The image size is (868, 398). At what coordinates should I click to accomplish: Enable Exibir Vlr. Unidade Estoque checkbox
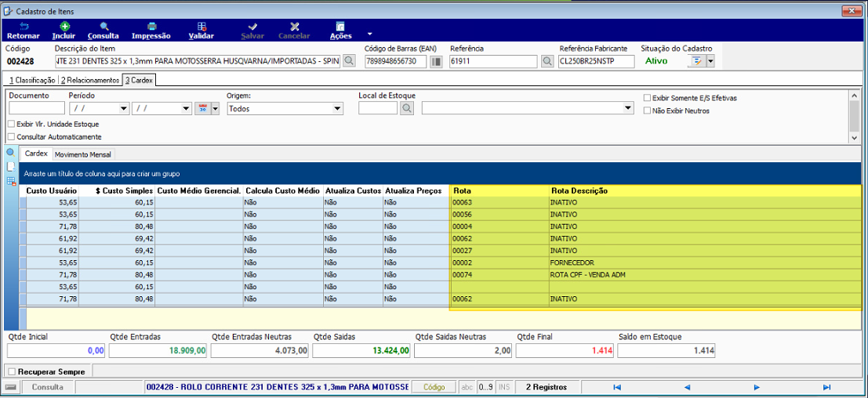click(x=12, y=125)
